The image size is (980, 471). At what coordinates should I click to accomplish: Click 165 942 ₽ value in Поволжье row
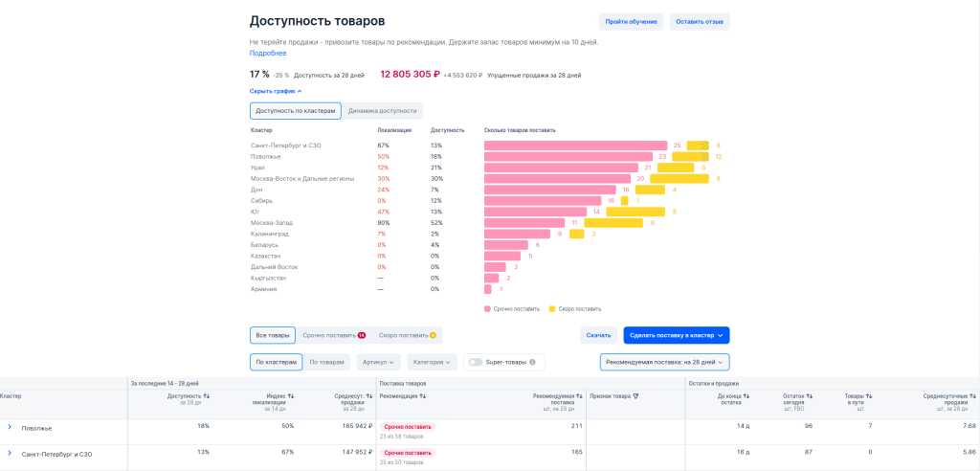click(x=355, y=427)
